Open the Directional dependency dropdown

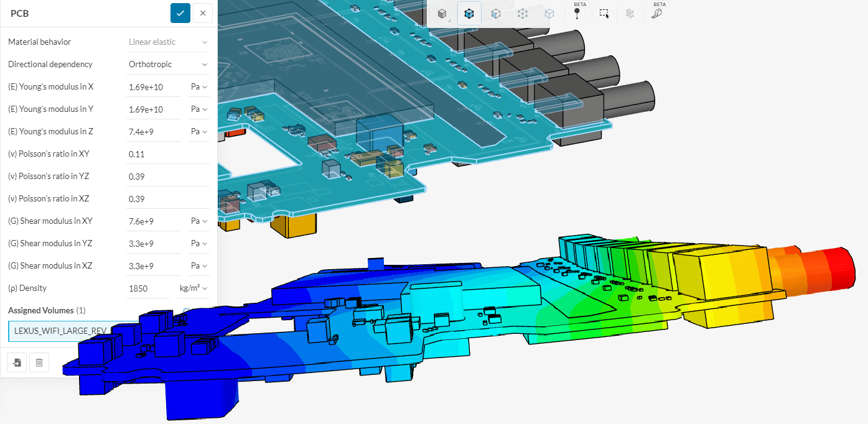pos(167,64)
